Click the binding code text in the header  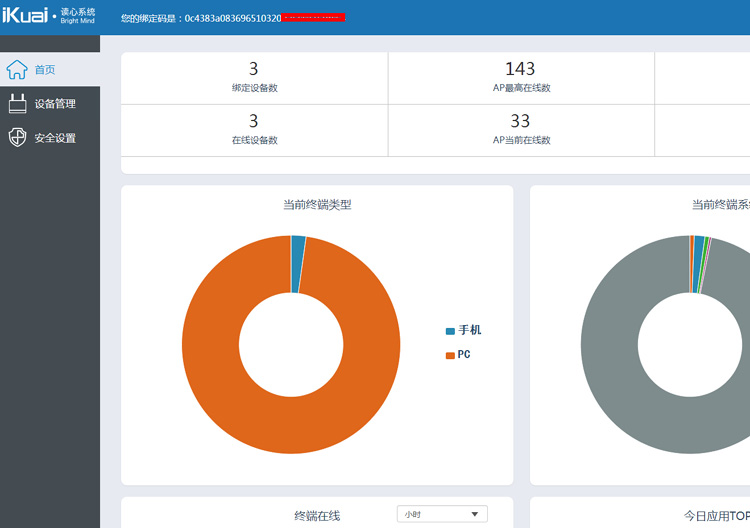[x=232, y=18]
